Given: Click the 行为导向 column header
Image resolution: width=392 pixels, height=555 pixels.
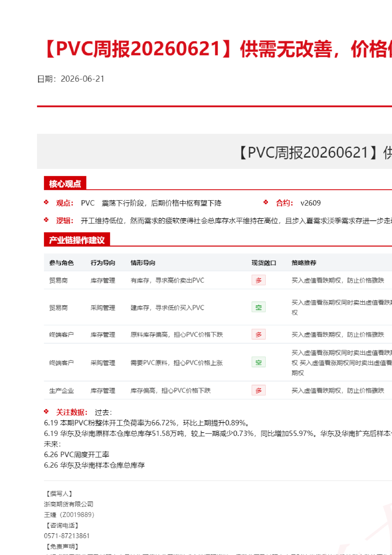Looking at the screenshot, I should click(x=103, y=263).
